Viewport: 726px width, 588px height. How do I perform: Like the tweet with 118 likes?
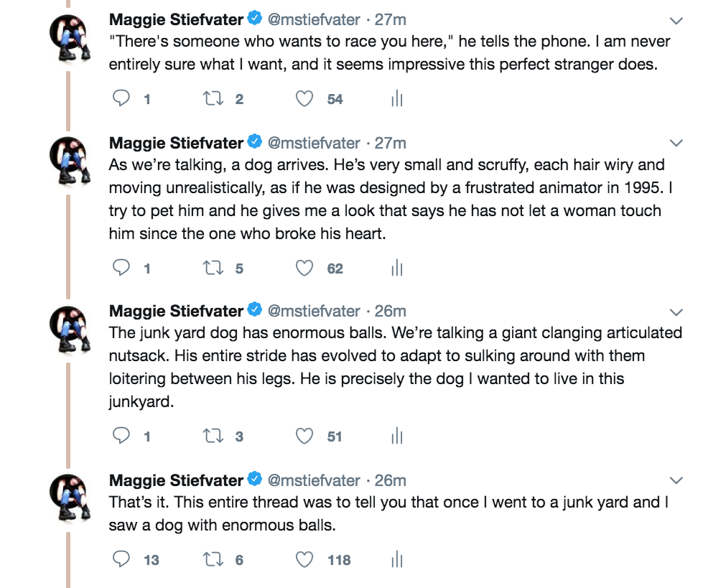[x=305, y=559]
